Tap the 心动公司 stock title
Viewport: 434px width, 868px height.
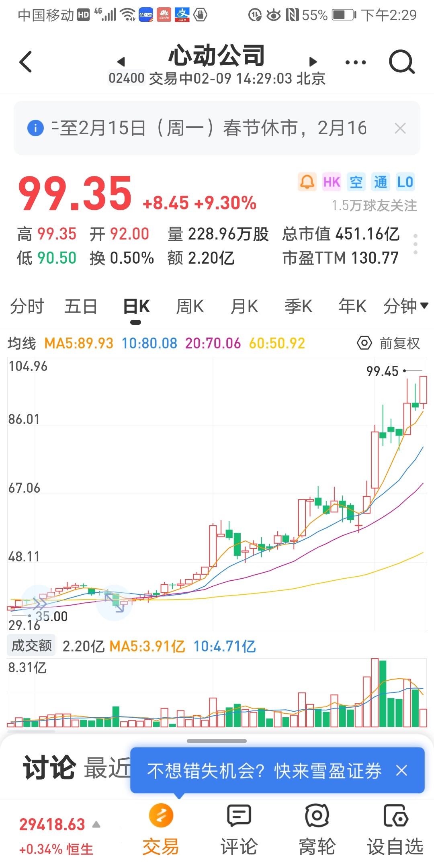[217, 56]
